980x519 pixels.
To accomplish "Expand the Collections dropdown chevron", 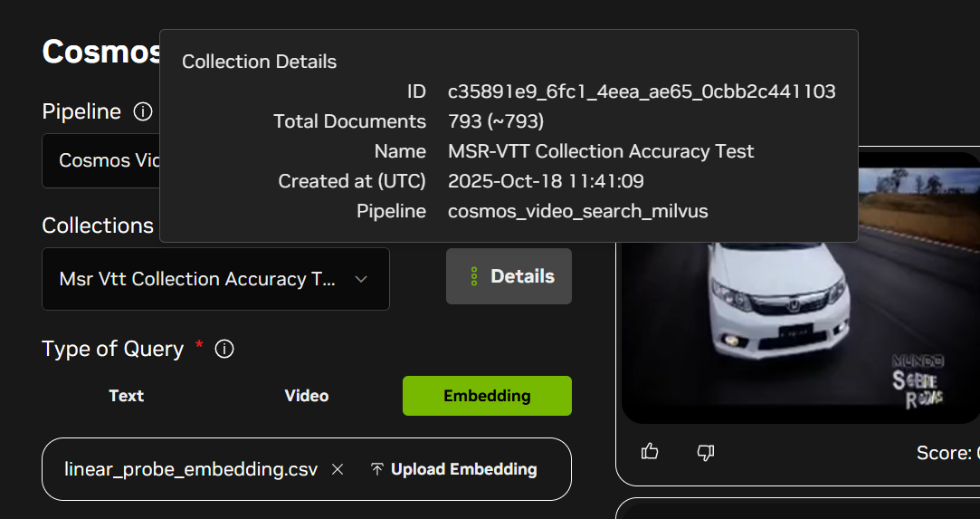I will coord(361,279).
